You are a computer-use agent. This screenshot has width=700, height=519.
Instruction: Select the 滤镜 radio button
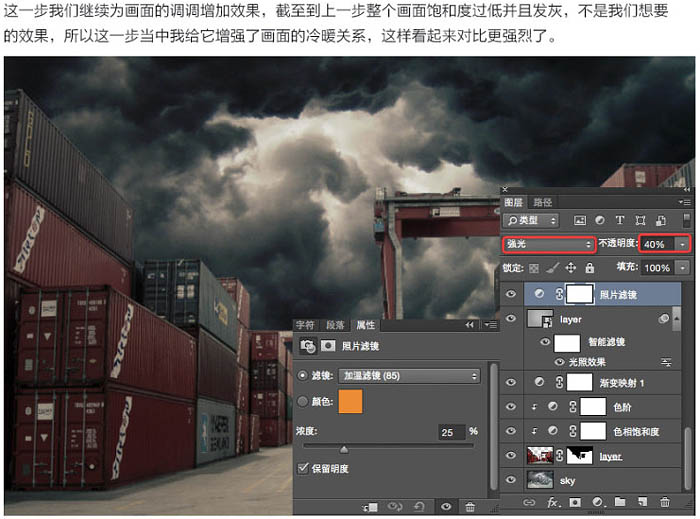(x=303, y=376)
